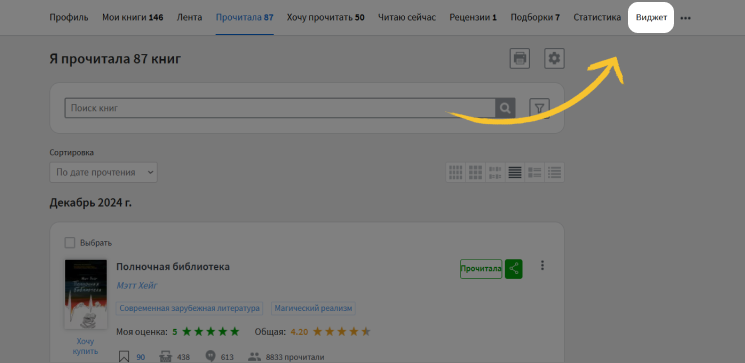Click the Хочу купить link
This screenshot has height=363, width=745.
click(x=85, y=346)
